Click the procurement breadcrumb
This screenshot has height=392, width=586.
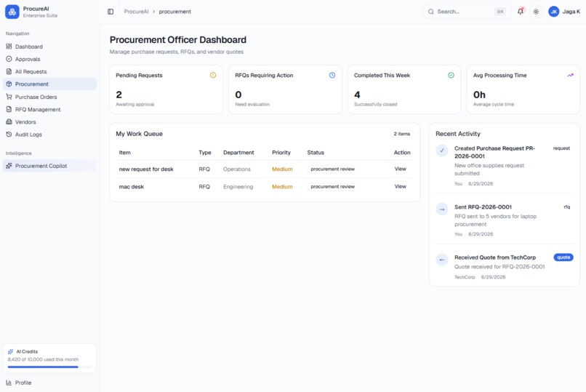175,12
